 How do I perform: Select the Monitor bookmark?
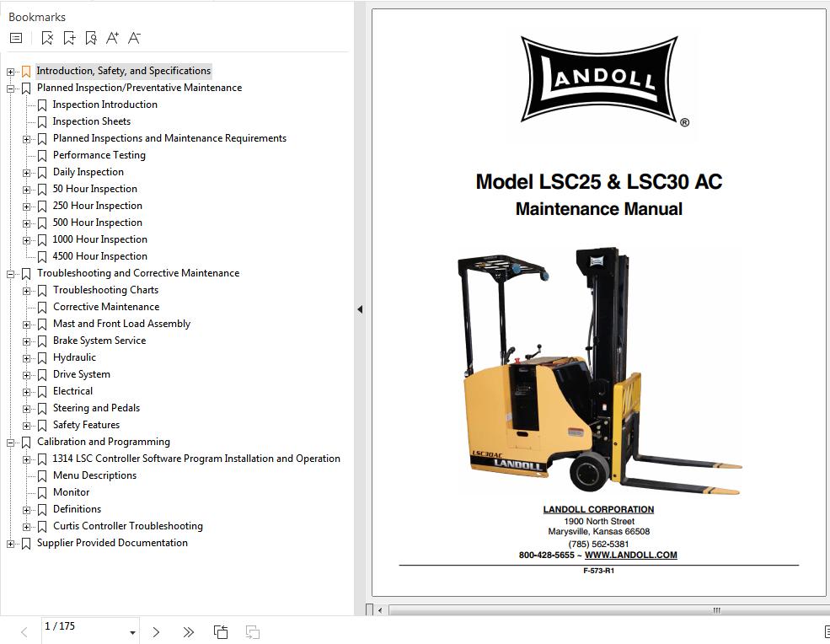pyautogui.click(x=72, y=492)
